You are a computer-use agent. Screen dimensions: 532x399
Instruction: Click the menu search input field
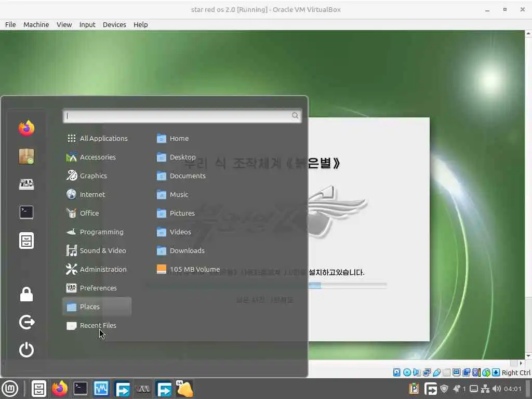pos(182,116)
